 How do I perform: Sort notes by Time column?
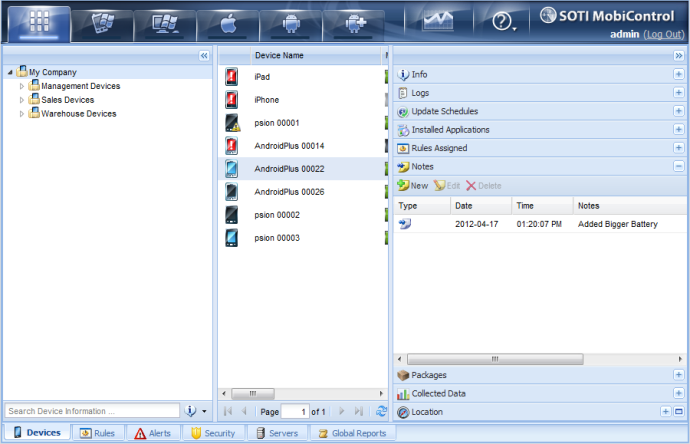click(x=542, y=205)
